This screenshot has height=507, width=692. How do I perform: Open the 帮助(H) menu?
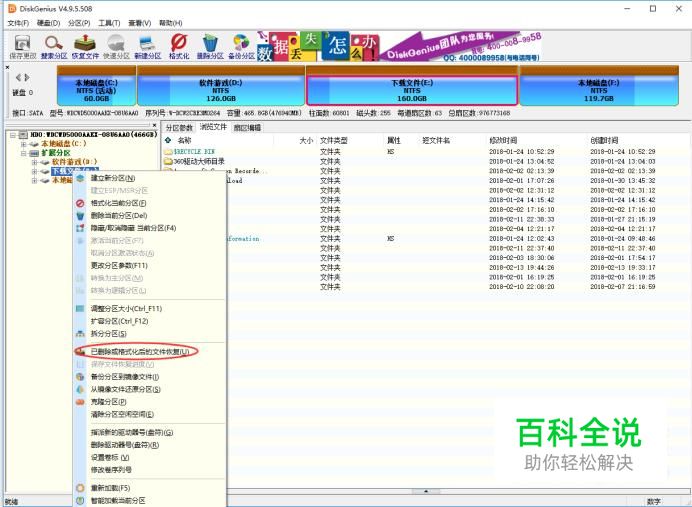click(x=170, y=23)
